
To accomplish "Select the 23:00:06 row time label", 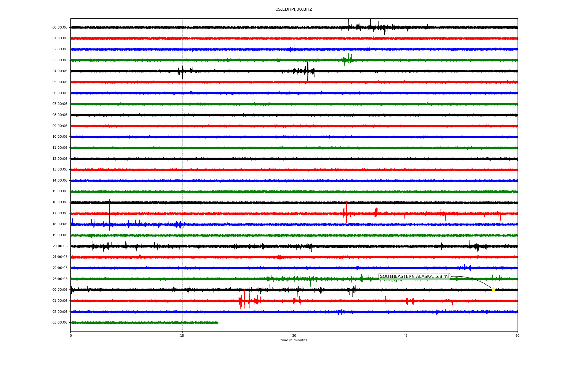I will pos(60,279).
